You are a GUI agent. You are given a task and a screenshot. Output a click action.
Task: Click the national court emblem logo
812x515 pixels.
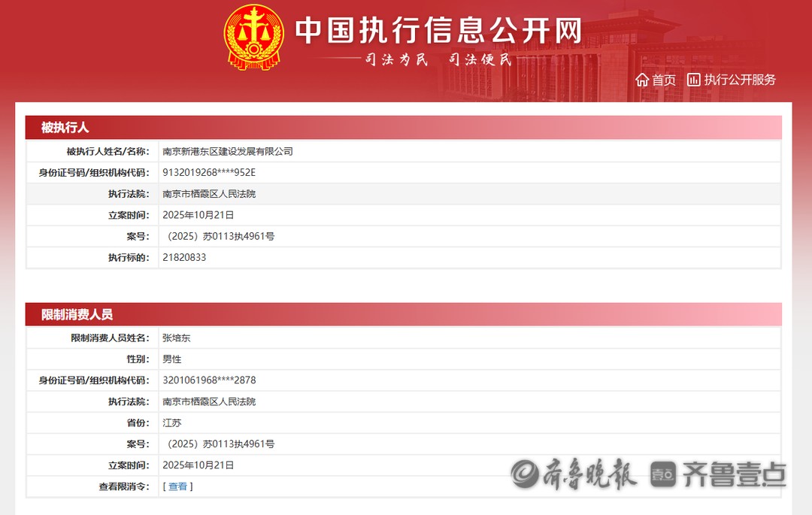click(x=254, y=37)
